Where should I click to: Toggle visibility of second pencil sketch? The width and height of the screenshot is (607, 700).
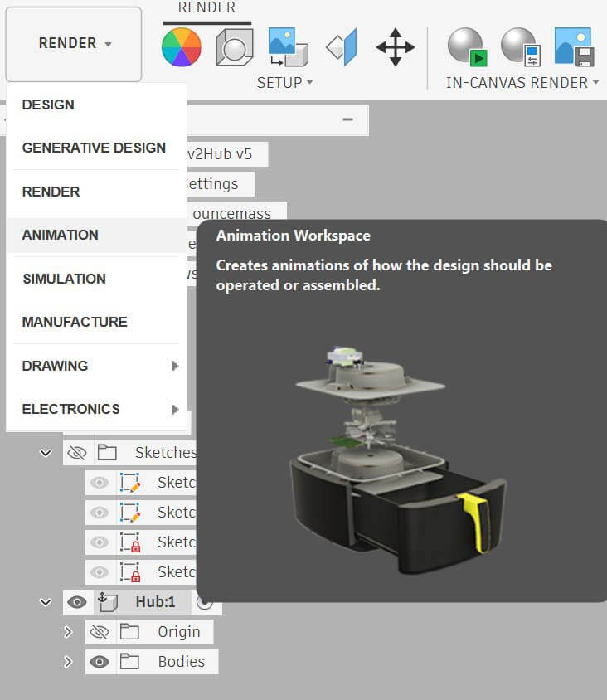pyautogui.click(x=99, y=513)
